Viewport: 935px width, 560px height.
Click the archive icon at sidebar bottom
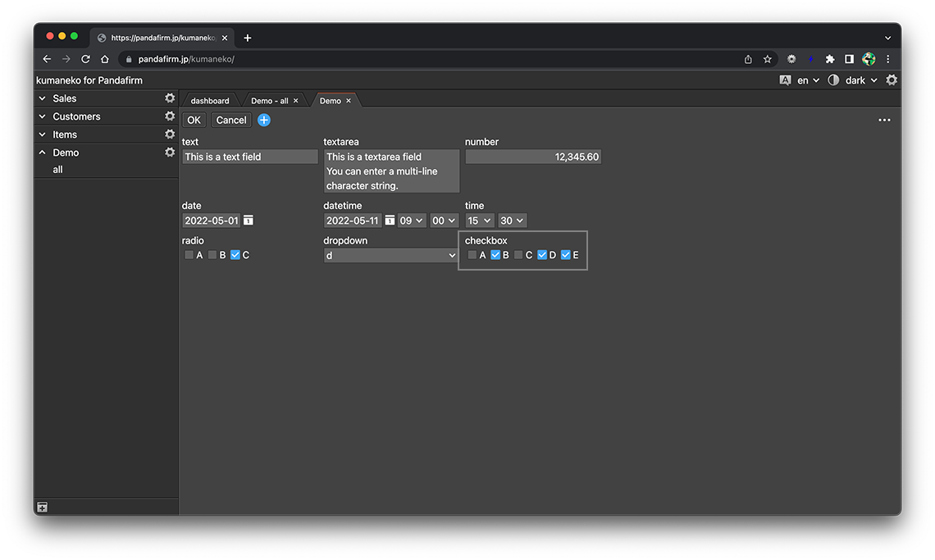[43, 508]
